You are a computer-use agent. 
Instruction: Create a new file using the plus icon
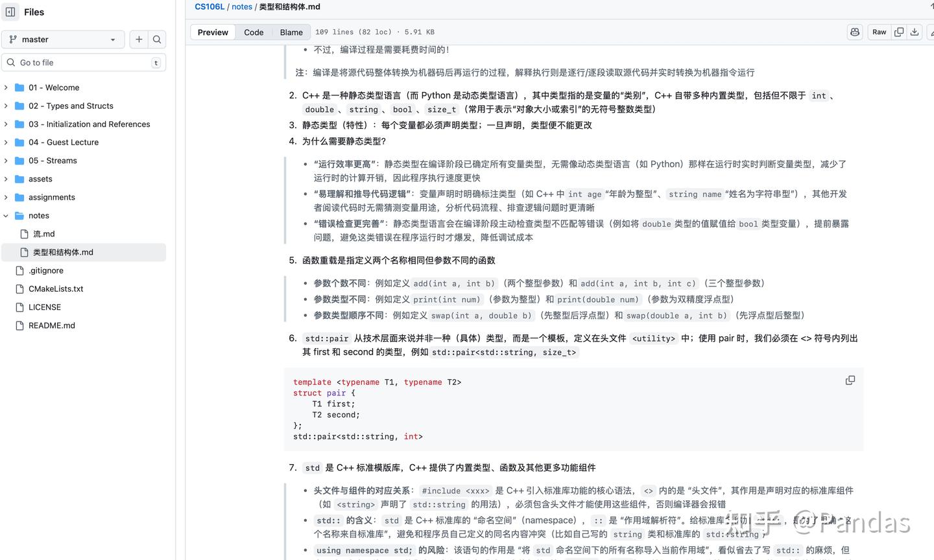point(139,39)
